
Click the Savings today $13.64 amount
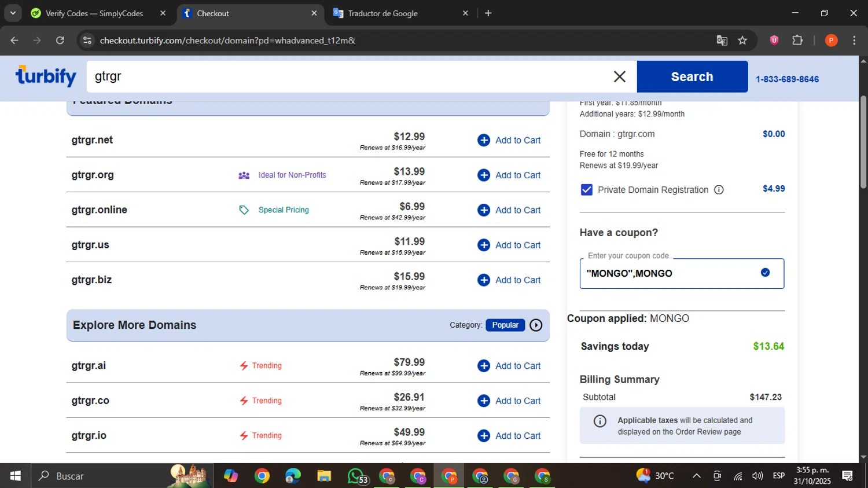coord(768,346)
